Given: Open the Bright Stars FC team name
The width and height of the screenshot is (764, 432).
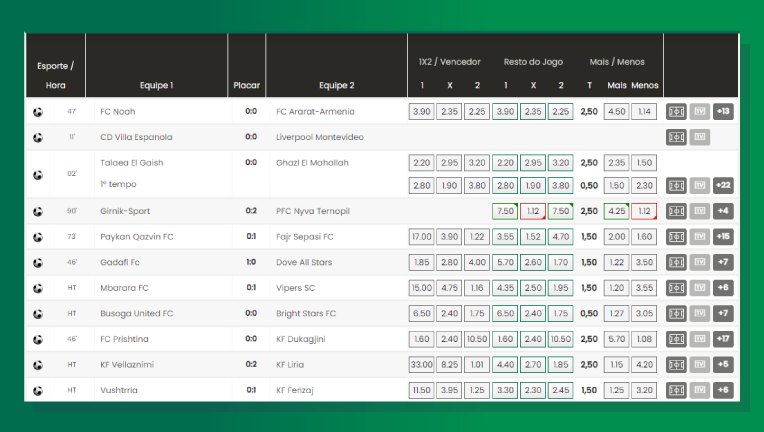Looking at the screenshot, I should [x=306, y=314].
